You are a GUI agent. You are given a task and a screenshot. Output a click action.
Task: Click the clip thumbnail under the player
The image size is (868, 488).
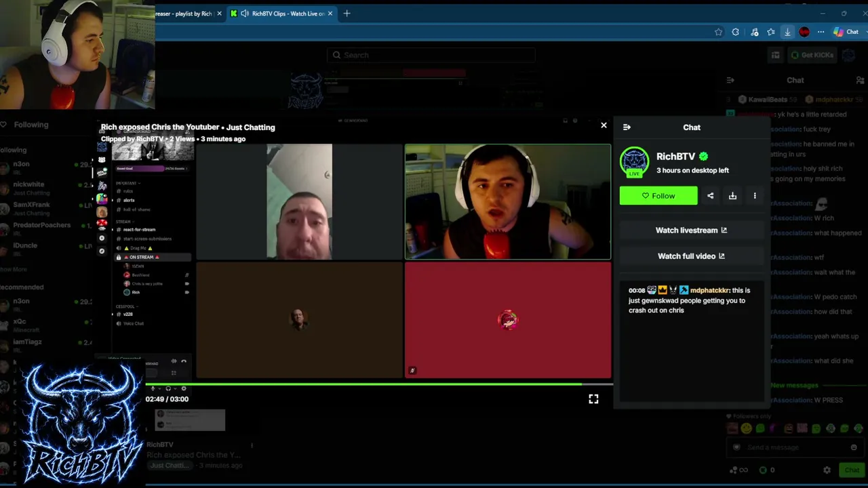[x=190, y=420]
